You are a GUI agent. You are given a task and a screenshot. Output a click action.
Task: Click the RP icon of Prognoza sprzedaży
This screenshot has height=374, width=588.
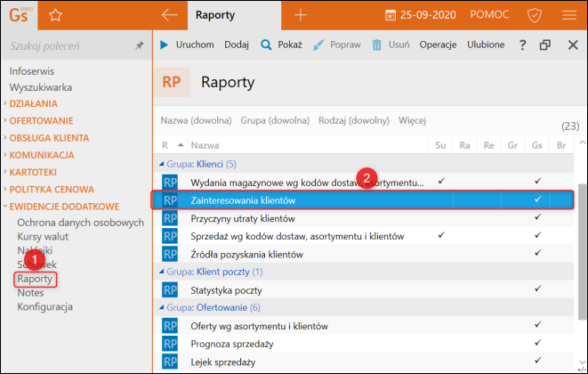pyautogui.click(x=170, y=344)
